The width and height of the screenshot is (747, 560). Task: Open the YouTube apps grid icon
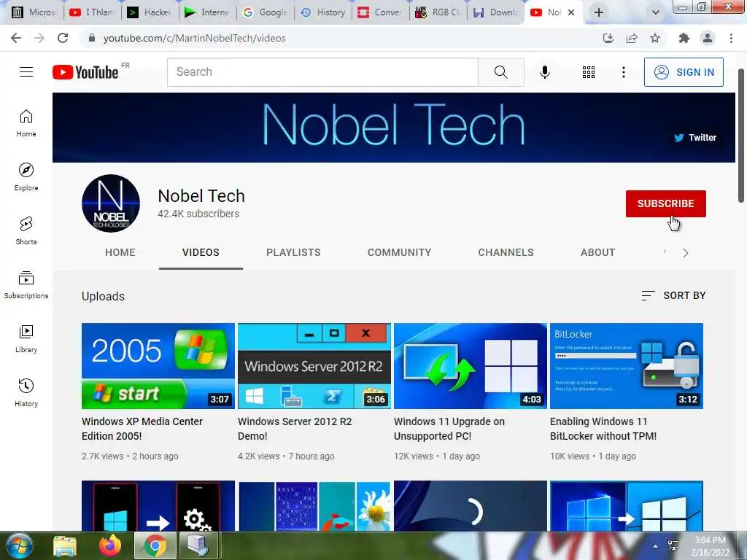(x=589, y=72)
